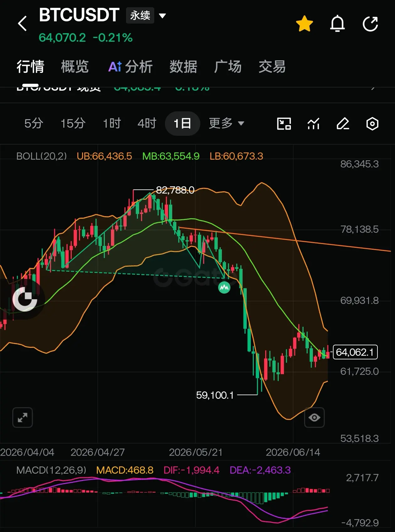Tap the 2026/04/27 date label

point(97,452)
